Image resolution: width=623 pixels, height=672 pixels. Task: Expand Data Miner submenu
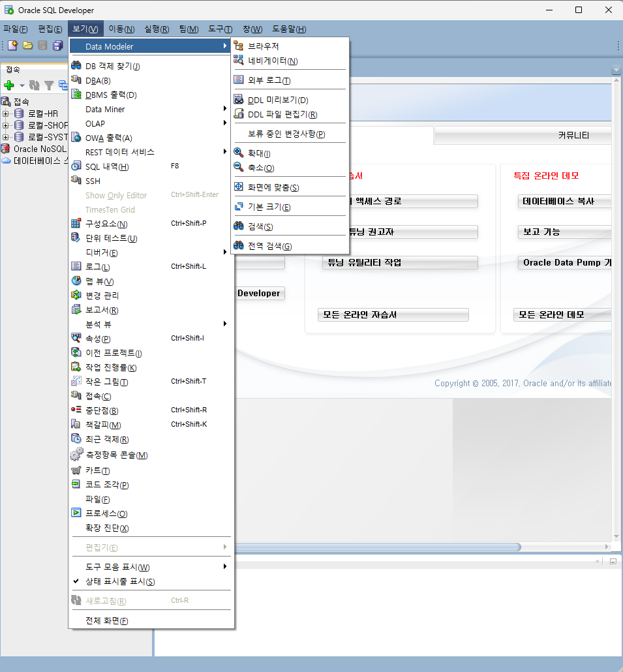click(x=151, y=110)
